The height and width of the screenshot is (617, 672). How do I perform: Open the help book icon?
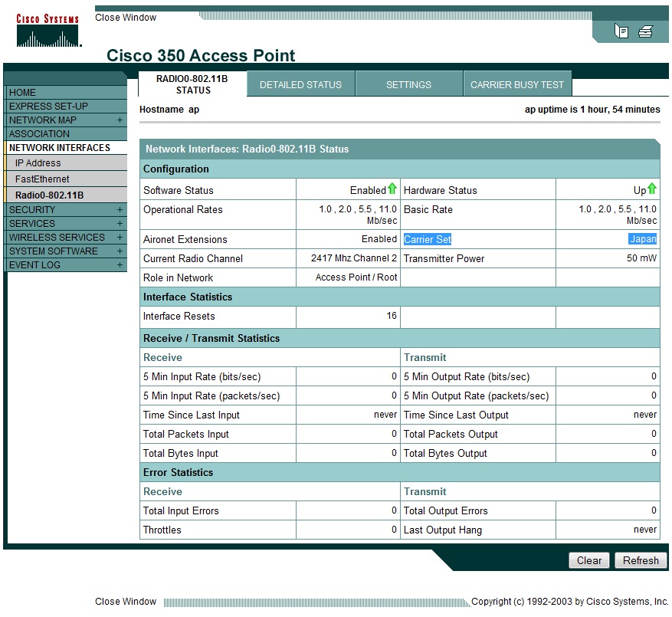click(621, 31)
